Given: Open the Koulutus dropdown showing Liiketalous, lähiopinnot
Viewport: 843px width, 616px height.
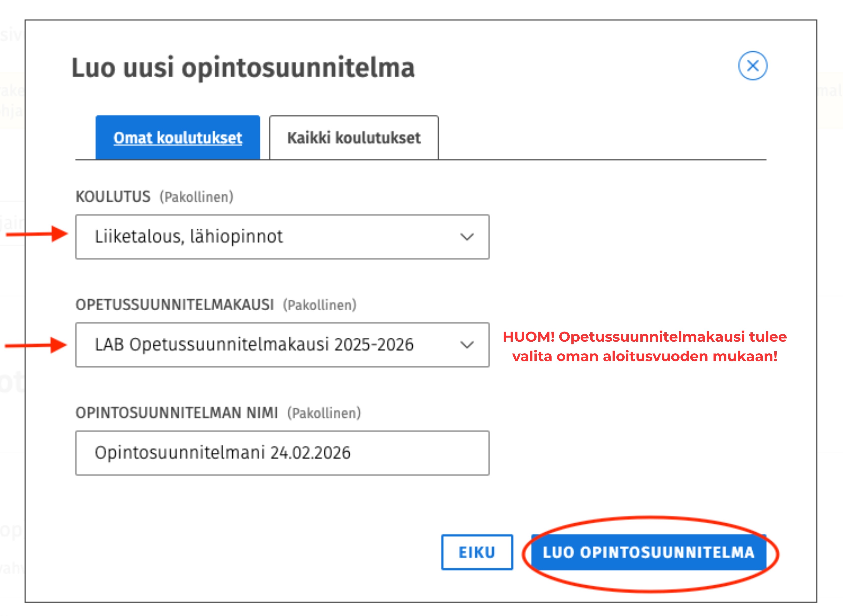Looking at the screenshot, I should point(282,236).
